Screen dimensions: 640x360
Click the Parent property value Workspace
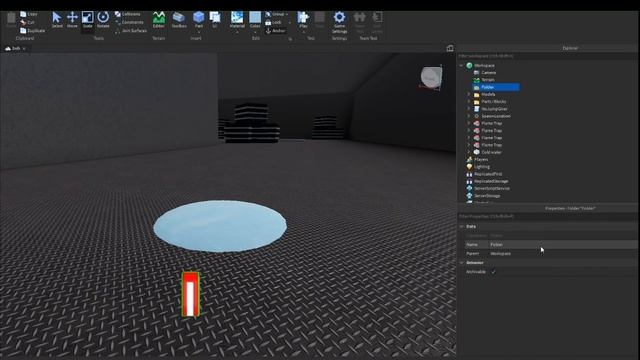[x=500, y=253]
